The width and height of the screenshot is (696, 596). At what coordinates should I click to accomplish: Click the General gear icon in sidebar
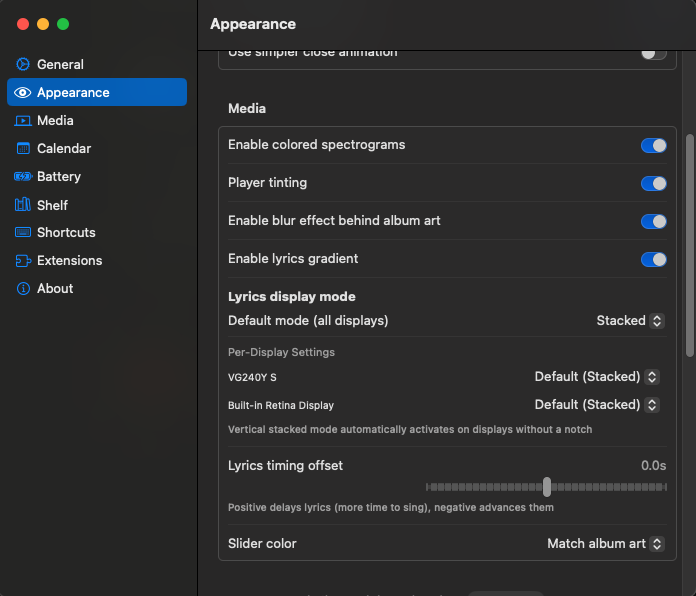pyautogui.click(x=23, y=64)
